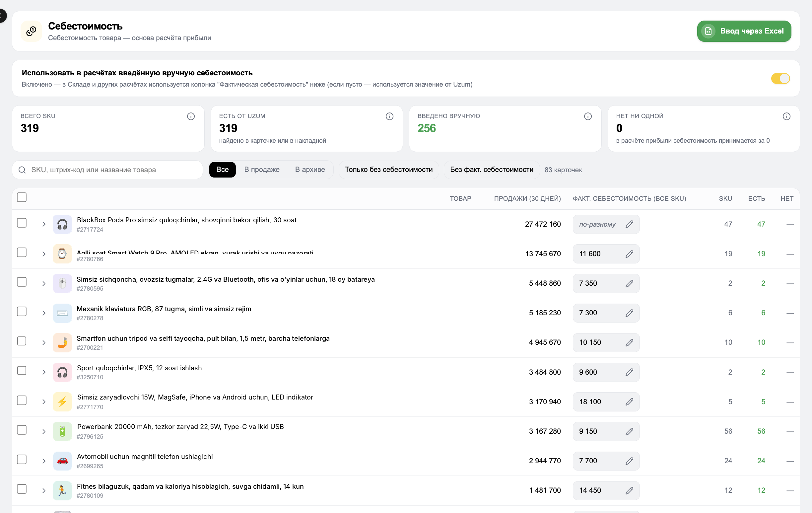Click the info icon on the Всего SKU card

(x=191, y=116)
